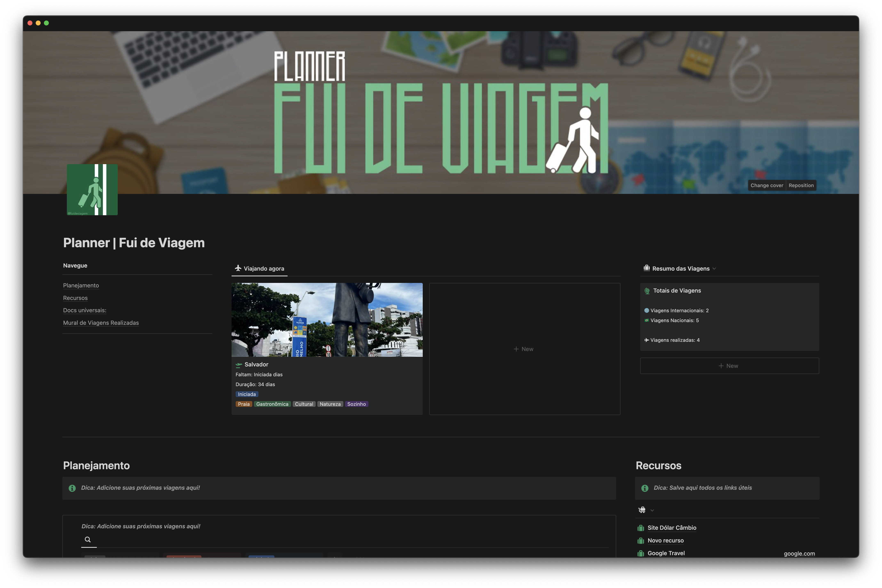Click the Planejamento section heading
882x588 pixels.
pyautogui.click(x=96, y=465)
